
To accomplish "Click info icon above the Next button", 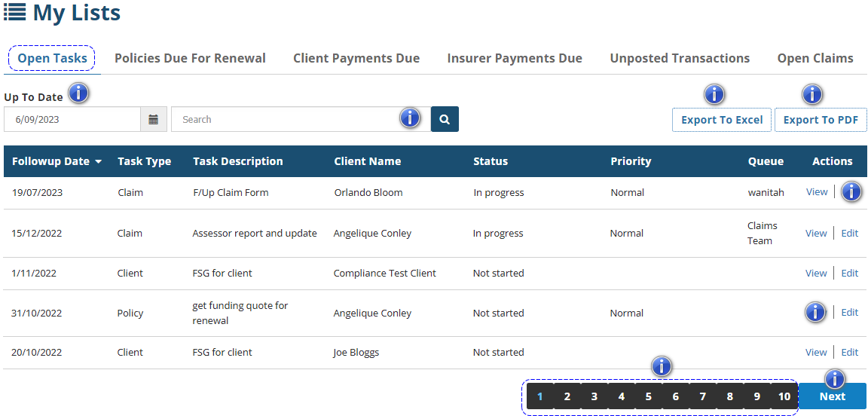I will [834, 378].
